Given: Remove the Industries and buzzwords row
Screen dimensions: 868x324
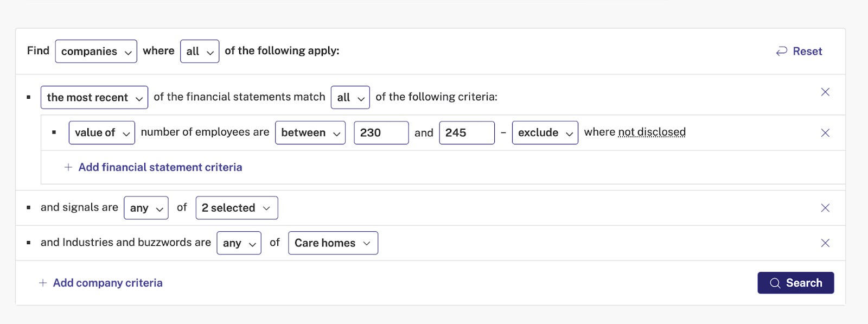Looking at the screenshot, I should tap(825, 243).
